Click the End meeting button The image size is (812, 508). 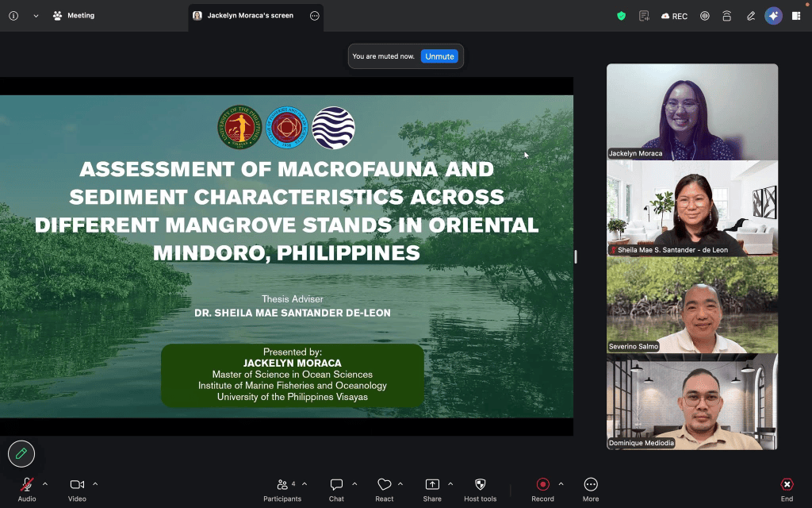(x=787, y=489)
